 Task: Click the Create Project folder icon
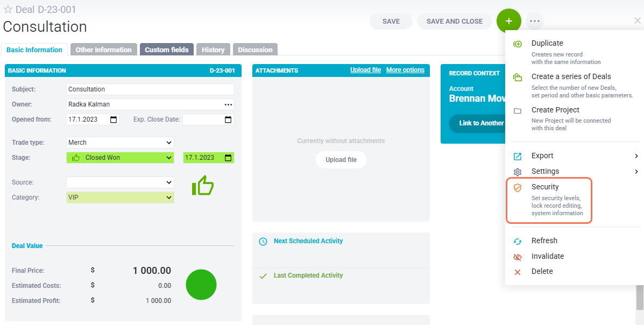pos(518,110)
